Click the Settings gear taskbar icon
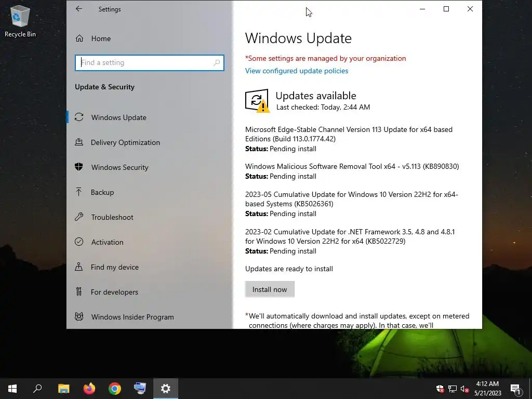Image resolution: width=532 pixels, height=399 pixels. (x=166, y=389)
